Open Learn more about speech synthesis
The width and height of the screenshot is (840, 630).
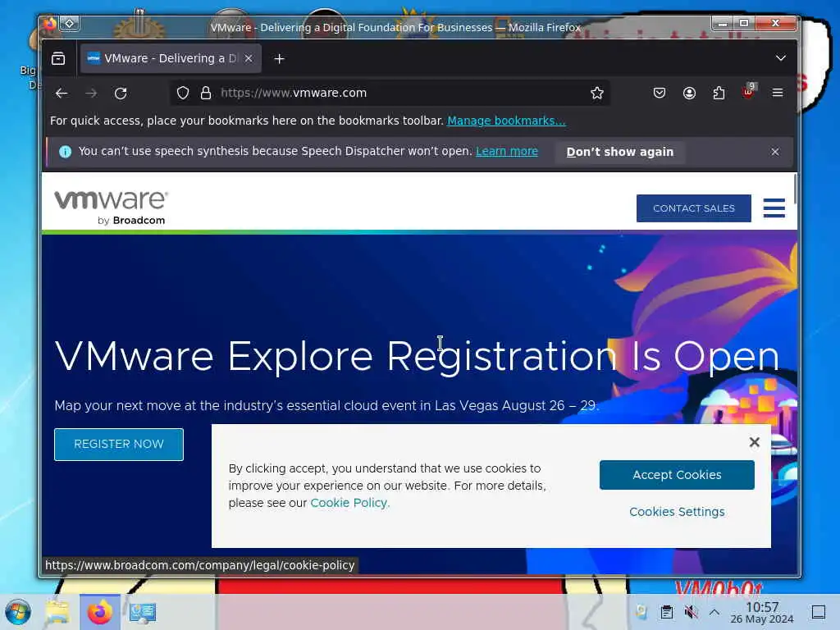coord(507,152)
